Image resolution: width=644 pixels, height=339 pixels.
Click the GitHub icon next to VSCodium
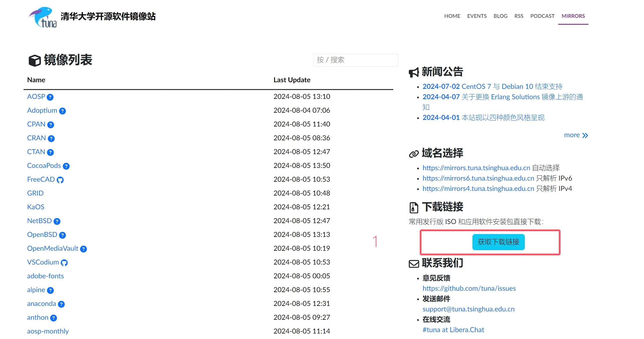(x=64, y=263)
